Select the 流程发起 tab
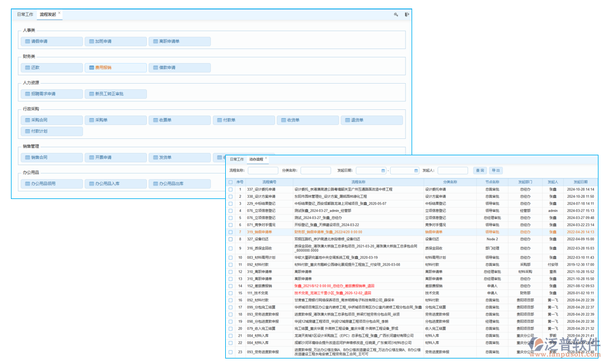 coord(48,15)
